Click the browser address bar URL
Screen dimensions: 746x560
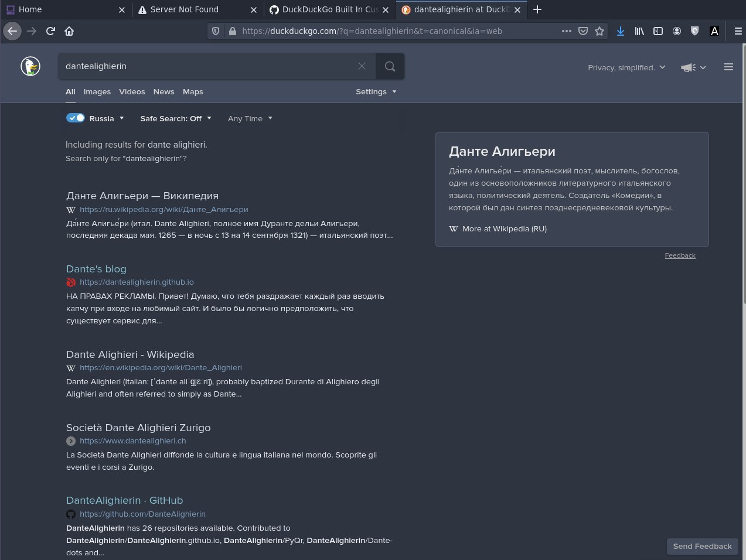pos(372,31)
